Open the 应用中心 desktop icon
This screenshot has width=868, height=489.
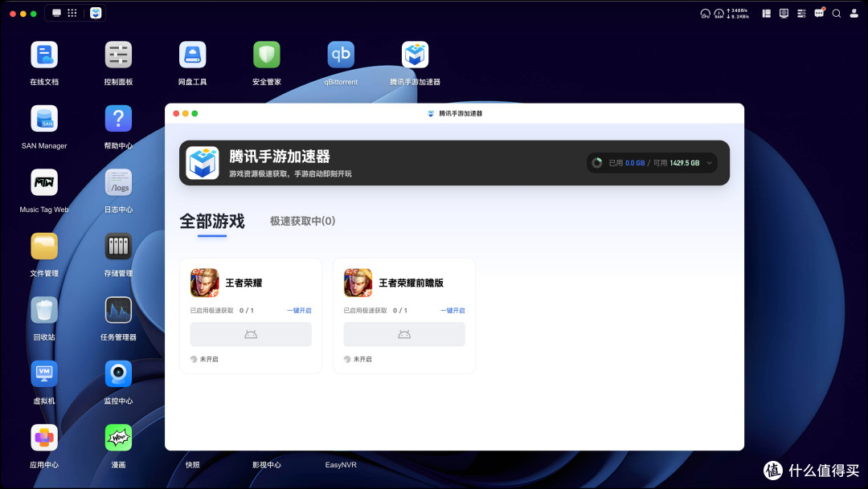[44, 438]
